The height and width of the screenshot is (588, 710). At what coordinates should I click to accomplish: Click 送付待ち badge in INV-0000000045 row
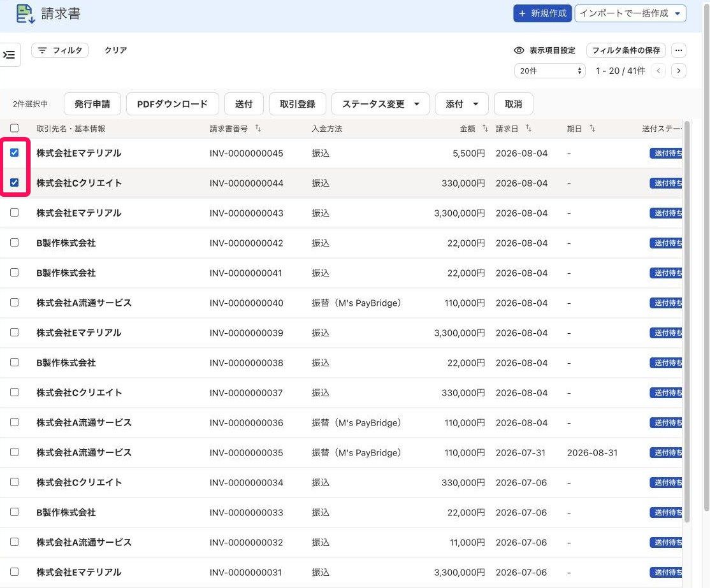coord(666,153)
